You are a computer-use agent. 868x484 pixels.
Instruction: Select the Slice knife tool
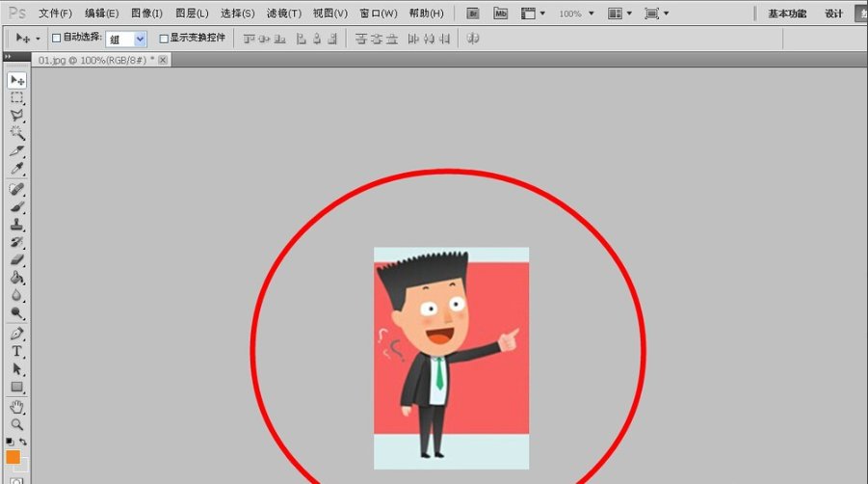click(16, 150)
